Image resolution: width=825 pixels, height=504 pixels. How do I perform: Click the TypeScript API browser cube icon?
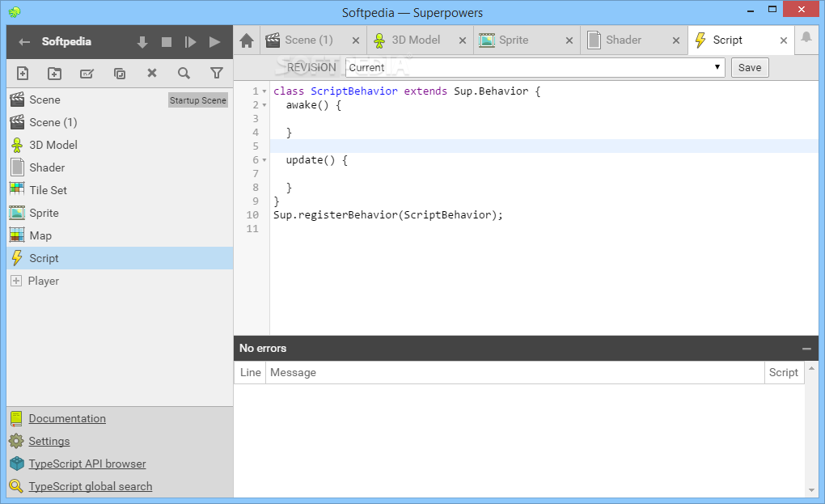(17, 464)
